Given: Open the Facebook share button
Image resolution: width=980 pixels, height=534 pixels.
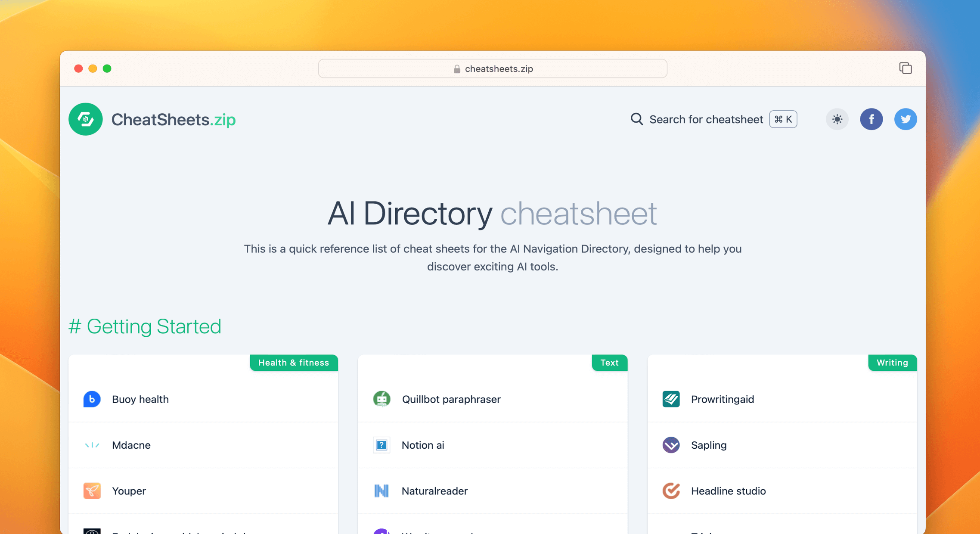Looking at the screenshot, I should tap(871, 119).
